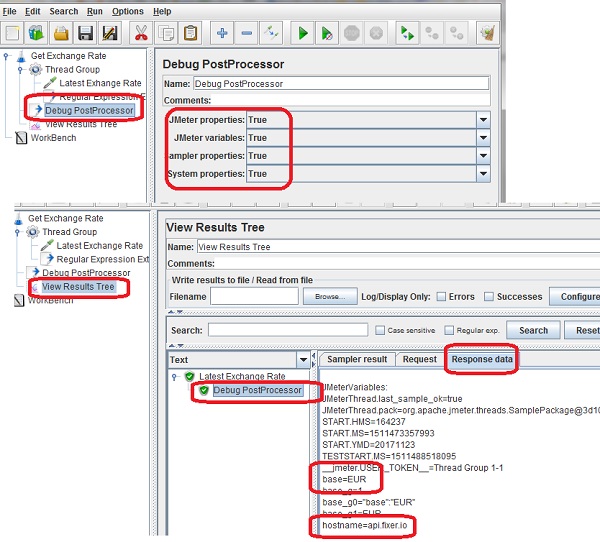Viewport: 600px width, 542px height.
Task: Click the Configure button
Action: tap(575, 297)
